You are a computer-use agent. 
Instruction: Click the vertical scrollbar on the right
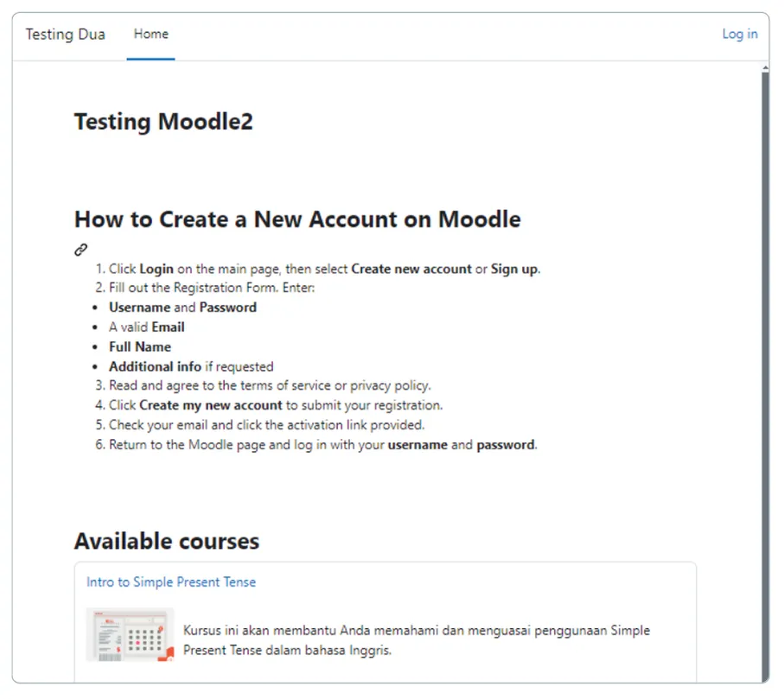(768, 346)
